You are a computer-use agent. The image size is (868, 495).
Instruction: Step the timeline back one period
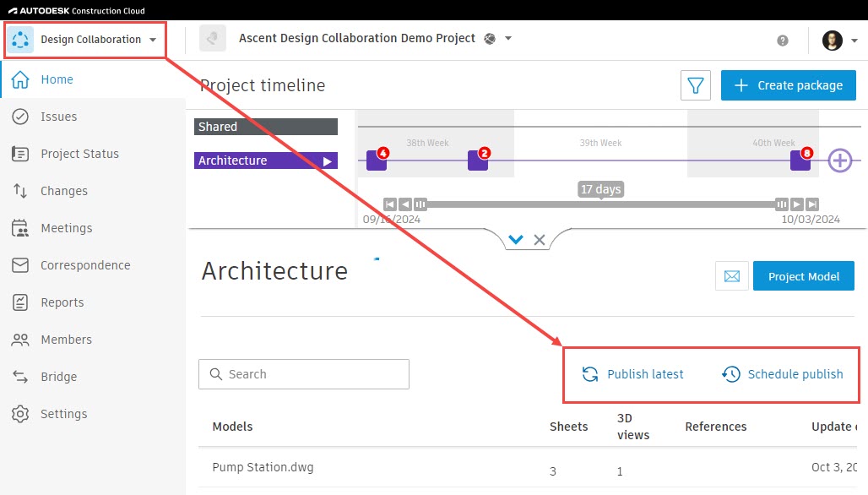point(405,204)
